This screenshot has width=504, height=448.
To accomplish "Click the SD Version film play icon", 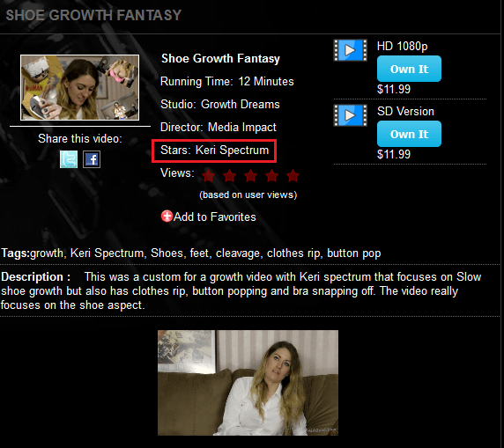I will (x=350, y=115).
